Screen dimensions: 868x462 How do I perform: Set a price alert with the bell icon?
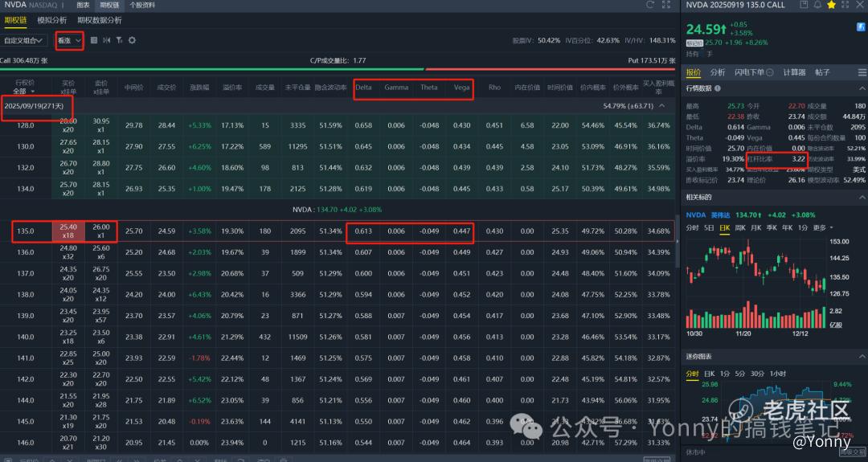pyautogui.click(x=817, y=5)
